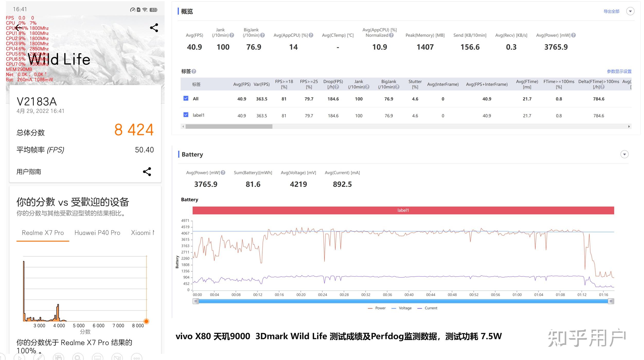This screenshot has height=360, width=644.
Task: Collapse the 概览 section with arrow
Action: [630, 11]
